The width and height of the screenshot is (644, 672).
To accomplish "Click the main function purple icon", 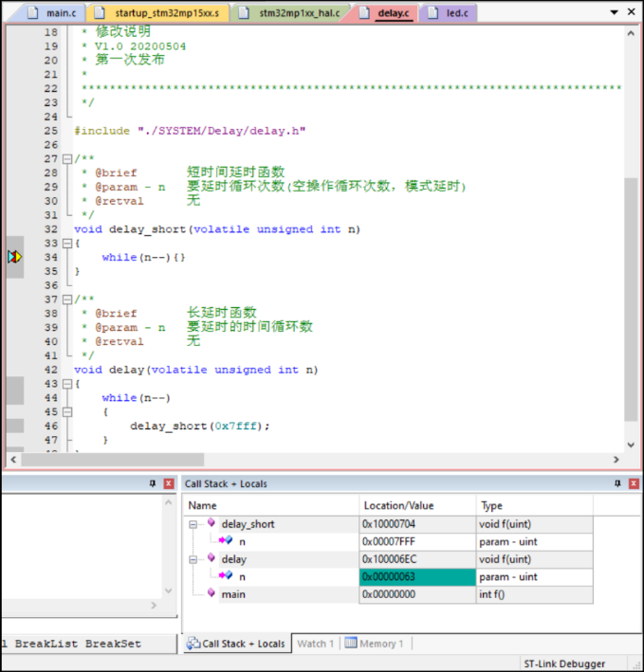I will click(x=211, y=592).
